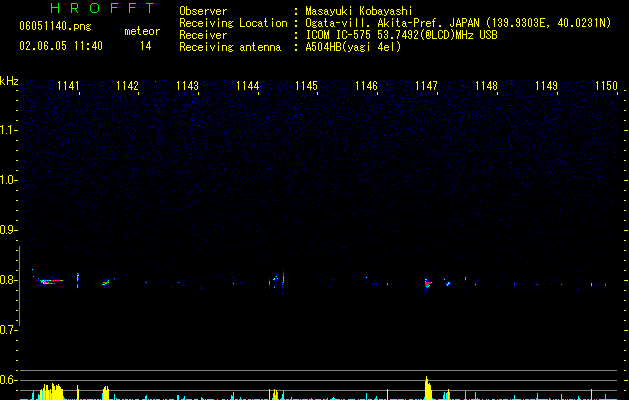Viewport: 629px width, 400px height.
Task: Click the long meteor echo before 1141
Action: coord(51,281)
